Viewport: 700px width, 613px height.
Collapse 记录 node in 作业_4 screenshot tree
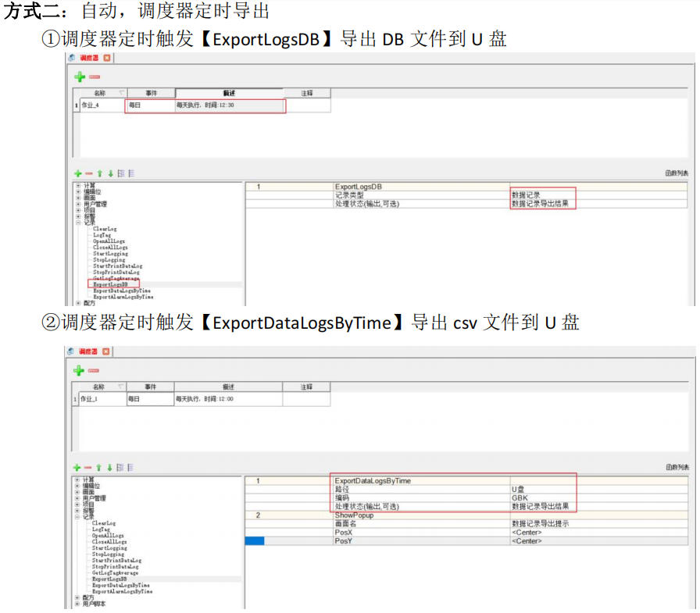coord(78,223)
